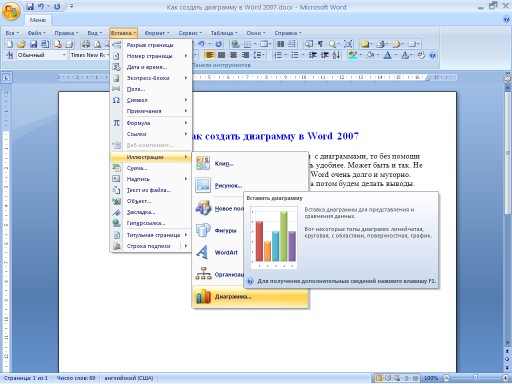Toggle left text alignment button
The width and height of the screenshot is (512, 384).
(x=210, y=55)
